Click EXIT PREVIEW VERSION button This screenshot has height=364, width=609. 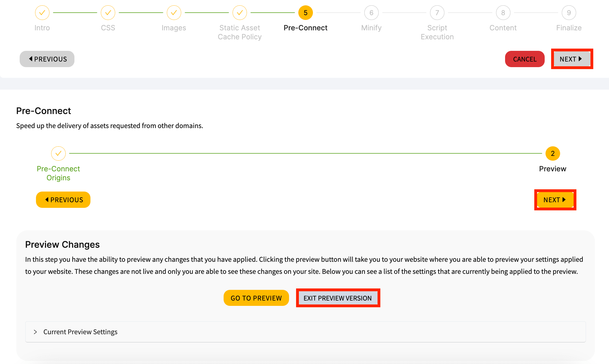tap(338, 298)
